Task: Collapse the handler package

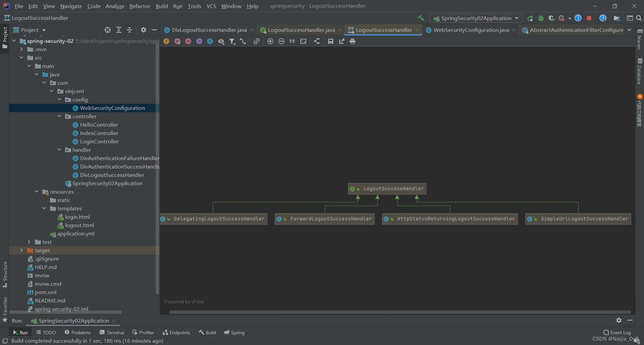Action: (59, 150)
